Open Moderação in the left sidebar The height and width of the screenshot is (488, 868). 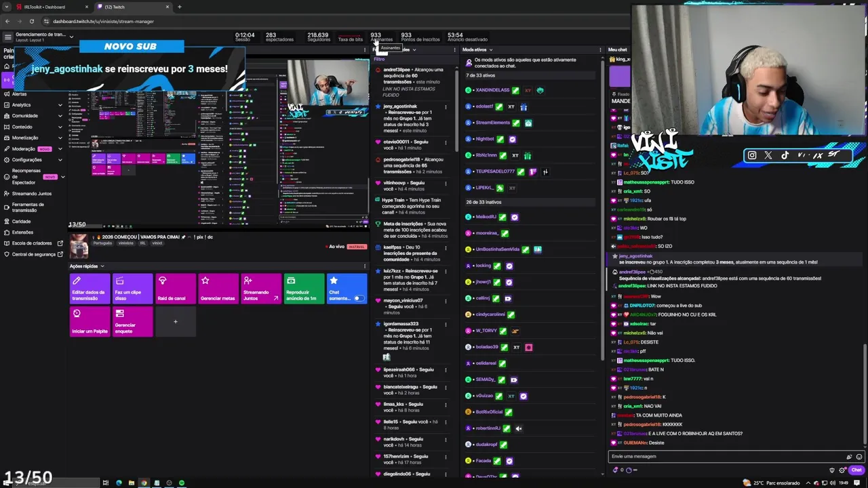[33, 148]
